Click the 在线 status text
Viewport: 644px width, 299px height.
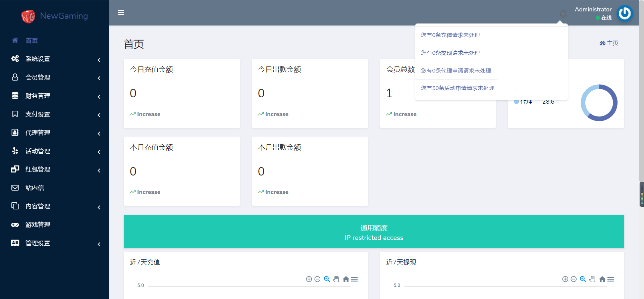click(x=606, y=17)
